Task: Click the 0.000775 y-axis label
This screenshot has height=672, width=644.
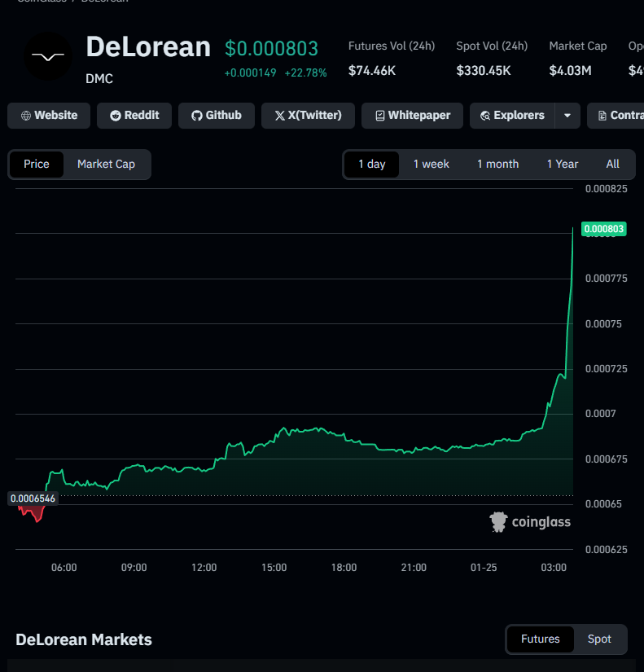Action: [x=607, y=279]
